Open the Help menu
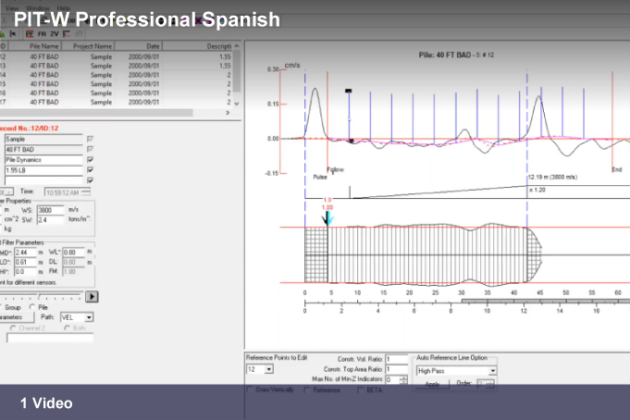This screenshot has height=420, width=630. tap(63, 8)
